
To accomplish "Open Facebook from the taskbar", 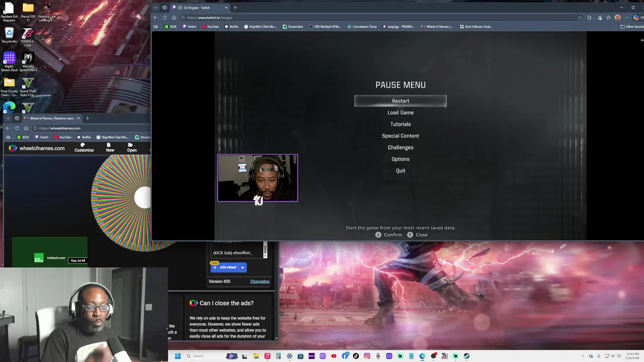I will pyautogui.click(x=345, y=356).
